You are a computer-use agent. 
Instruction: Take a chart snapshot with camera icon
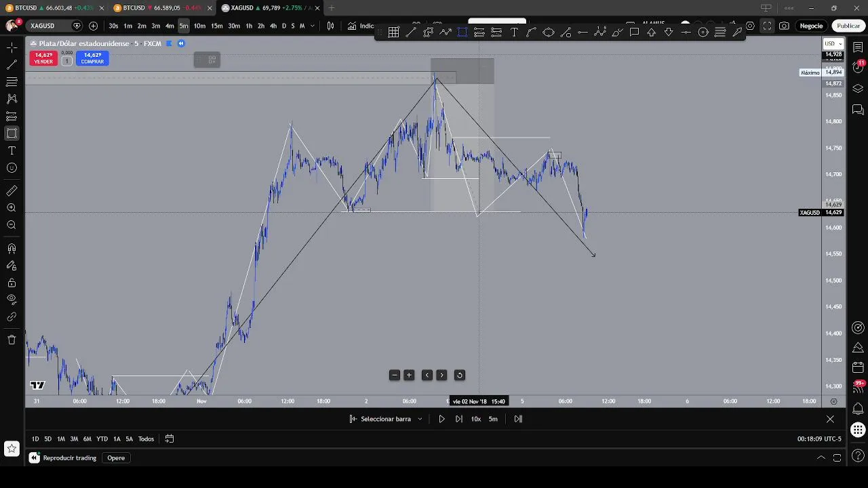[784, 26]
